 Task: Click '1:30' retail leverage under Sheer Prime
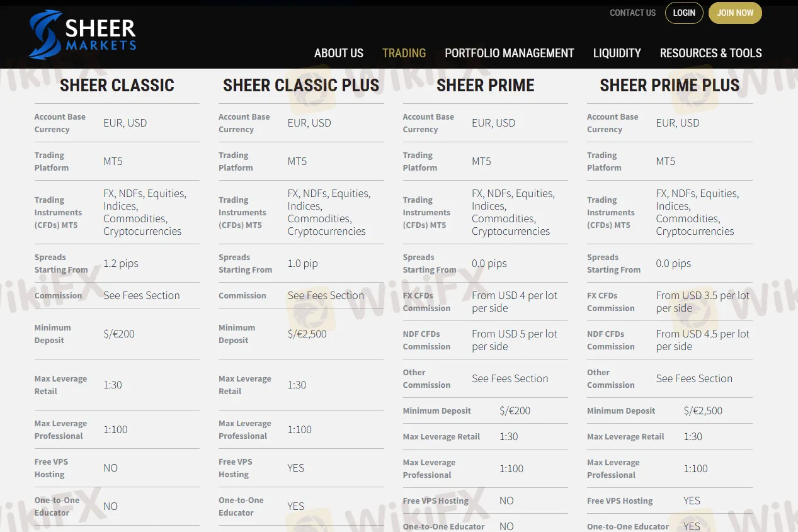point(509,436)
